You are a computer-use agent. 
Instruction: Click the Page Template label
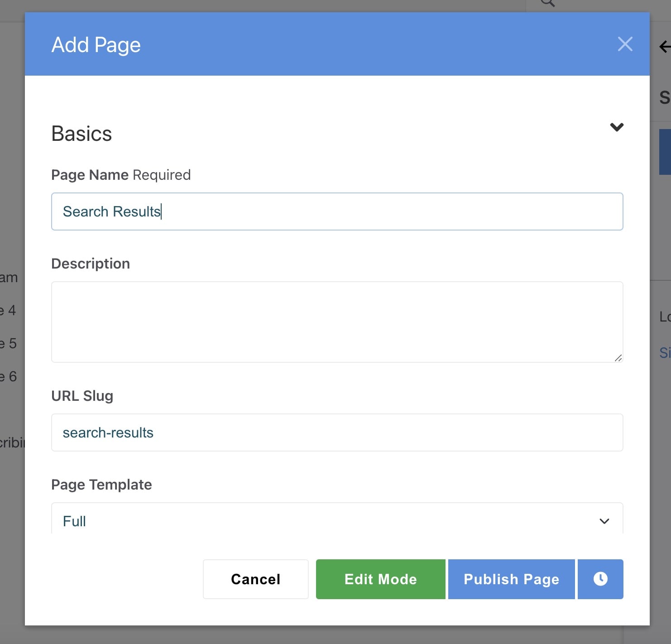point(101,485)
